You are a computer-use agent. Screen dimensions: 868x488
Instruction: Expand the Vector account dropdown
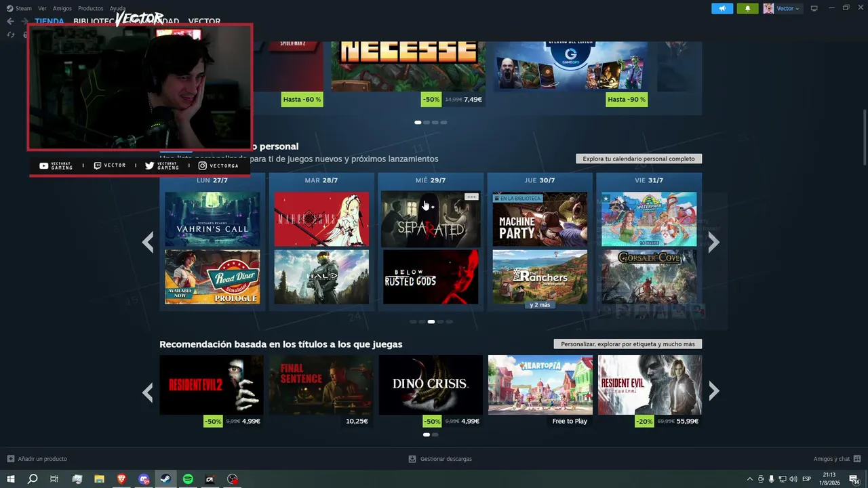pos(787,8)
